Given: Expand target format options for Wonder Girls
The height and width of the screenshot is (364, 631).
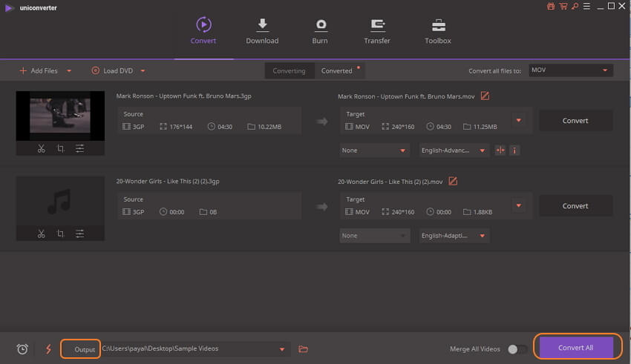Looking at the screenshot, I should click(x=519, y=205).
